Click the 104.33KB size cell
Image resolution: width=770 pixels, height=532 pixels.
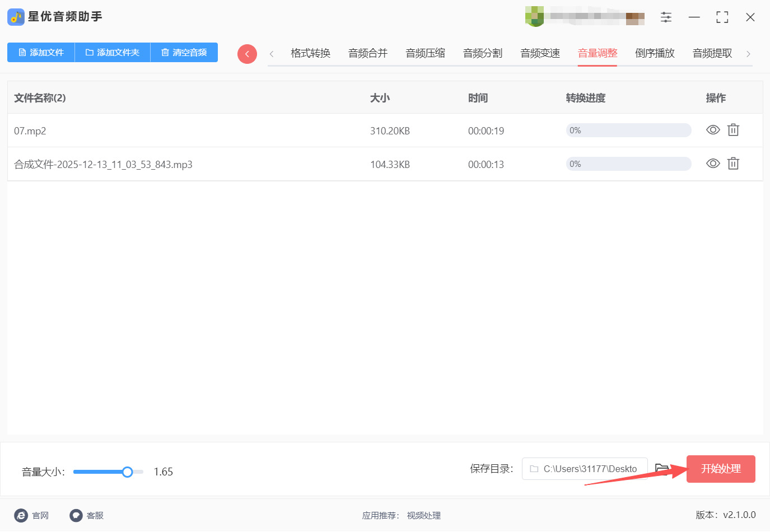click(x=390, y=165)
